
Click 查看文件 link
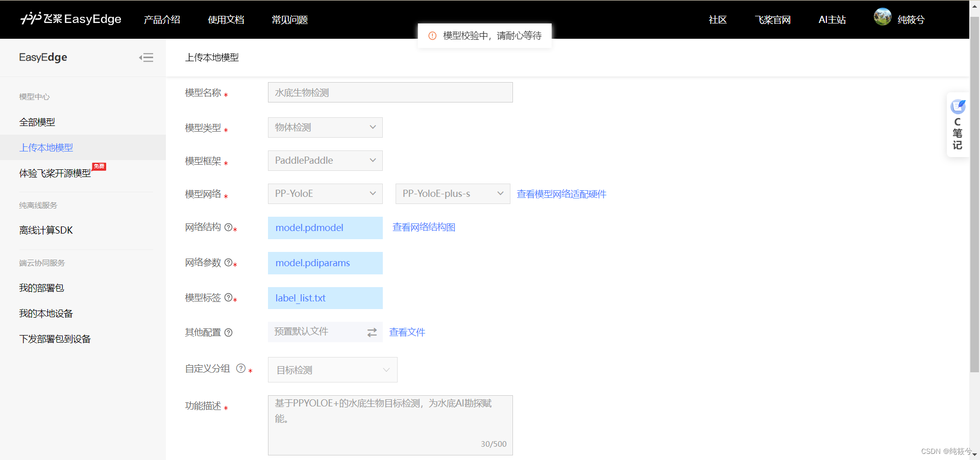pos(407,332)
